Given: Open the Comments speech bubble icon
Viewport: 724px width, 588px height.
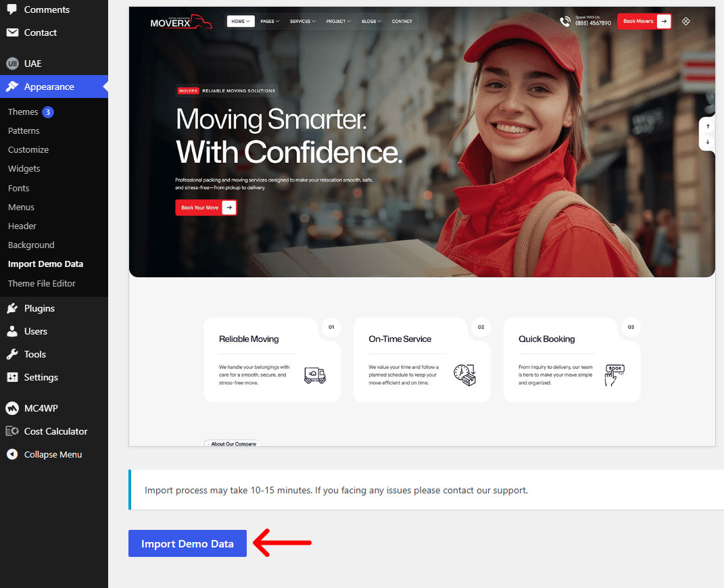Looking at the screenshot, I should click(x=12, y=9).
